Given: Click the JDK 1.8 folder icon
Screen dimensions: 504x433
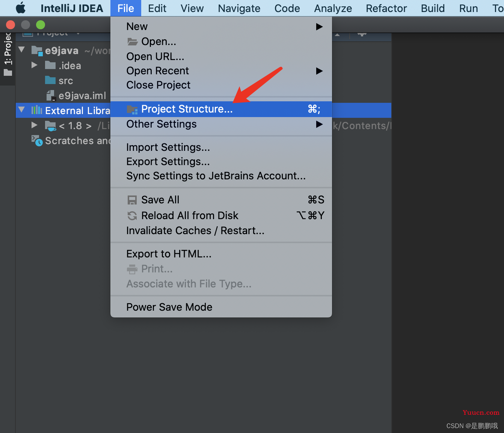Looking at the screenshot, I should click(50, 126).
